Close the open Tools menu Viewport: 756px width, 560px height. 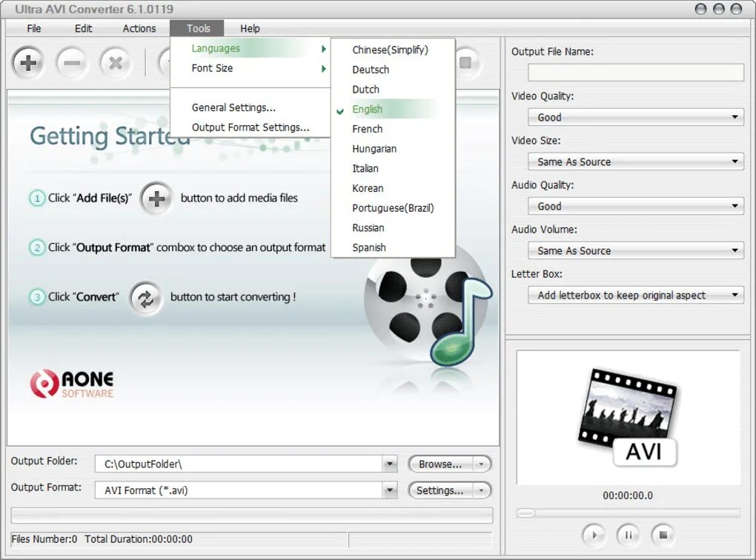coord(197,28)
